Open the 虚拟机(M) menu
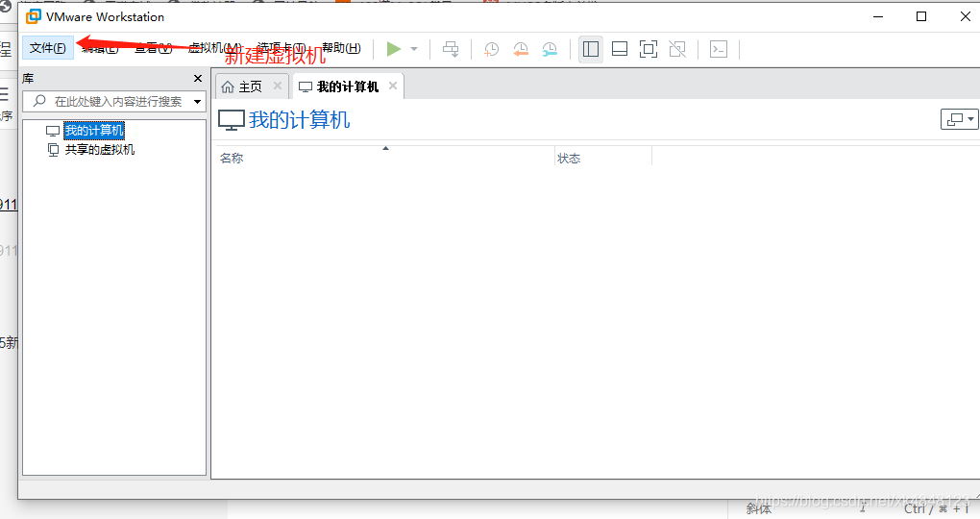980x519 pixels. tap(214, 48)
